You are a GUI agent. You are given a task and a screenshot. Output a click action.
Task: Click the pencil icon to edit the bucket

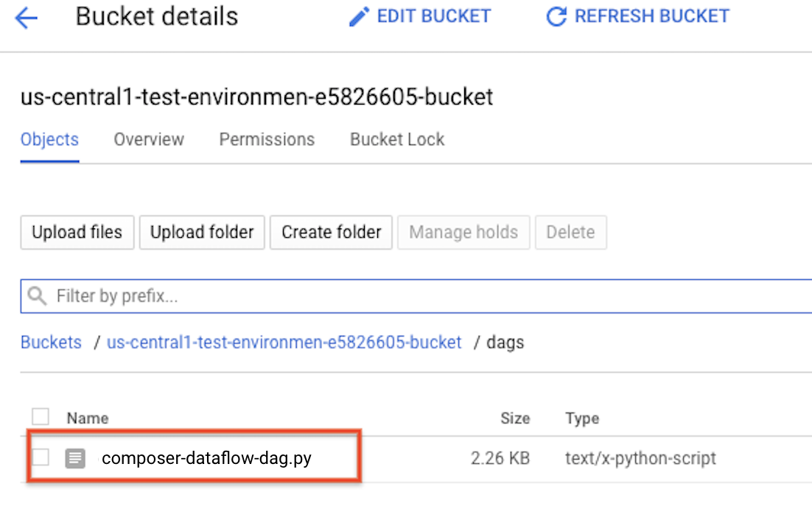point(358,15)
